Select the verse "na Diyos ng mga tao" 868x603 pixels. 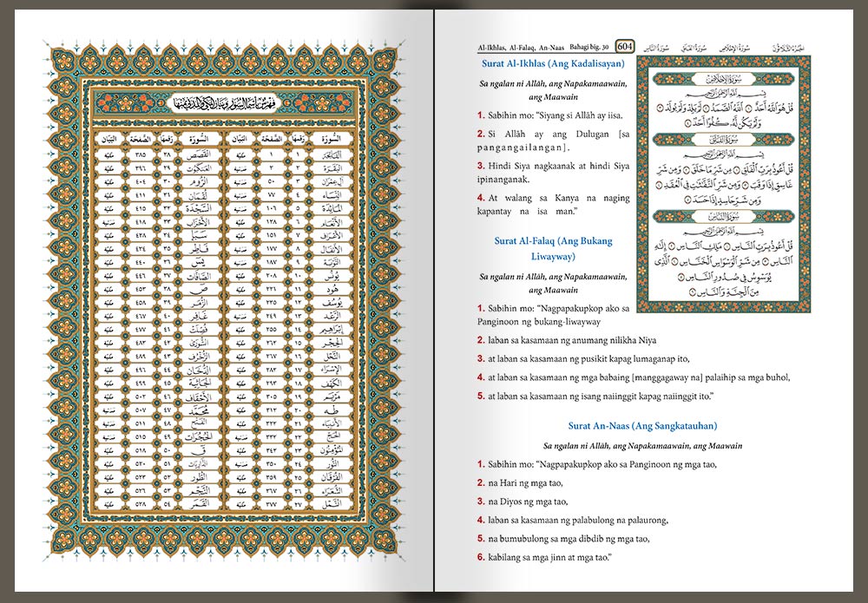[x=523, y=501]
